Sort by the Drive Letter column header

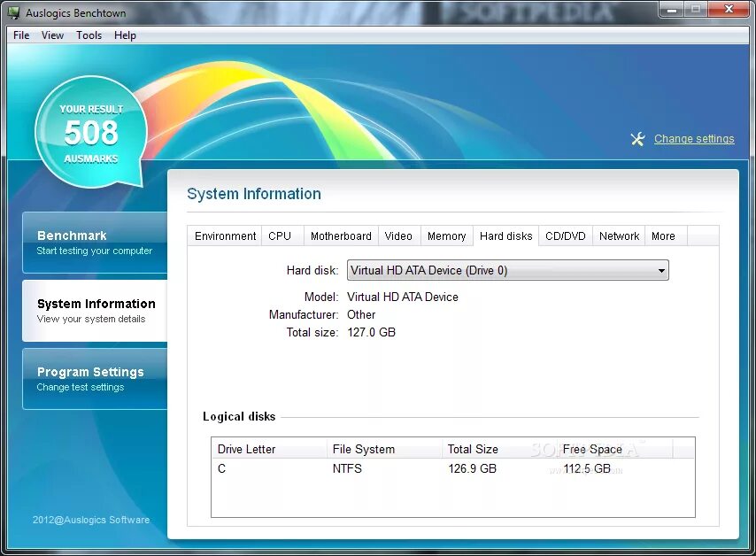269,449
